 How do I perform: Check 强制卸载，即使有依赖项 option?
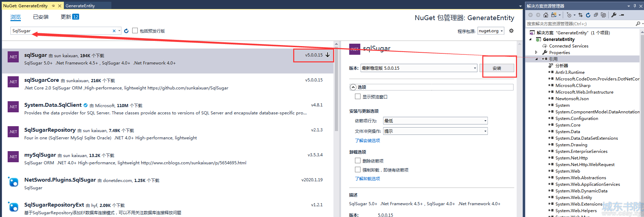(x=358, y=170)
